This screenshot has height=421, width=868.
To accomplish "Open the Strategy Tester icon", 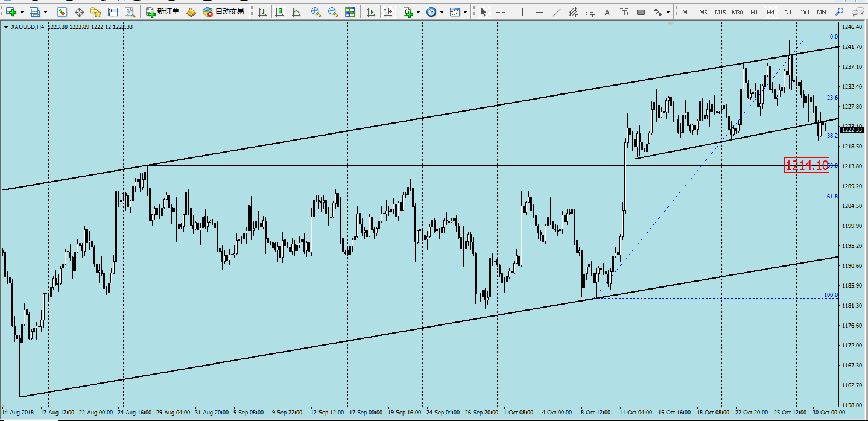I will coord(130,11).
